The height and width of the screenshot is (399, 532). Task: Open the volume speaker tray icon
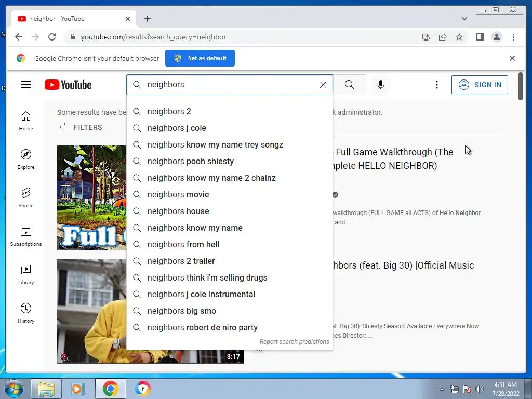(480, 389)
